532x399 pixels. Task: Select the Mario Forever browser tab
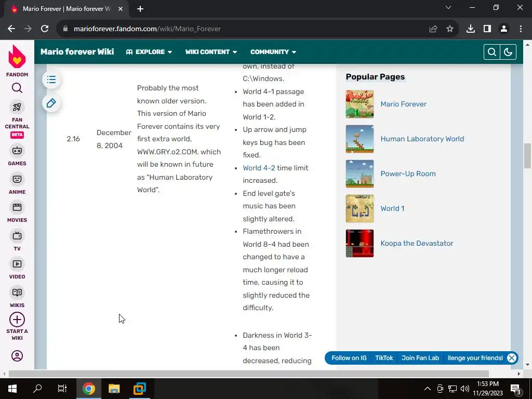(x=66, y=9)
